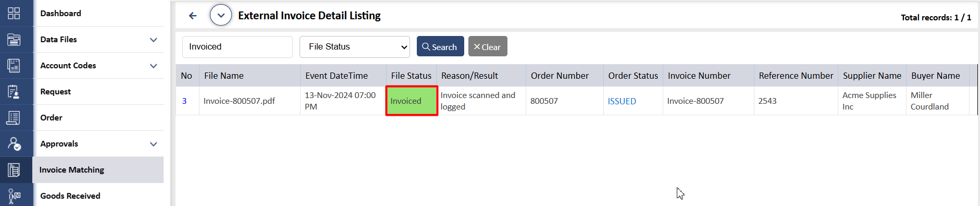Click the Search button

(440, 46)
